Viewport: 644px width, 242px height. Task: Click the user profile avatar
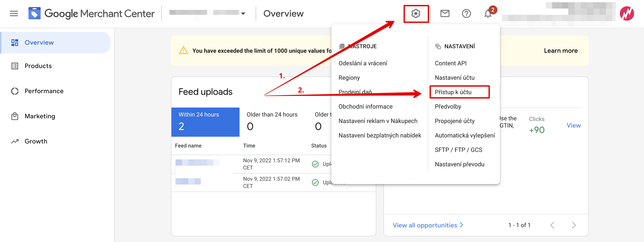(x=627, y=13)
